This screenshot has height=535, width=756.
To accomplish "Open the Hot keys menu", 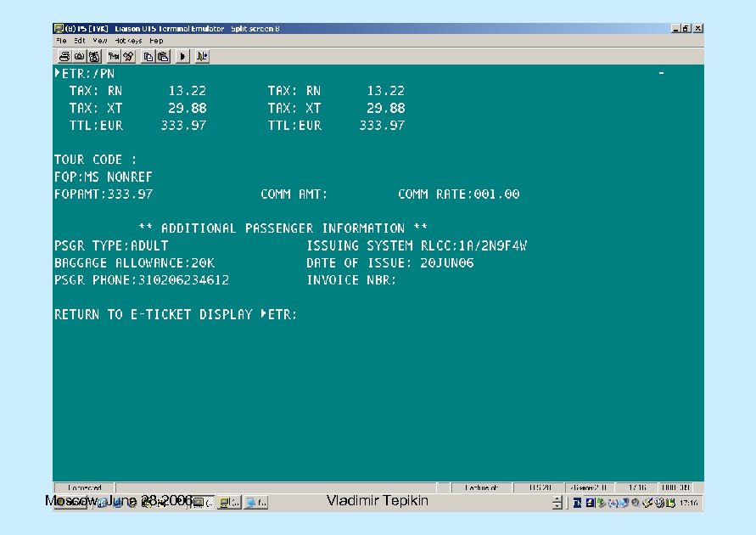I will pos(128,41).
